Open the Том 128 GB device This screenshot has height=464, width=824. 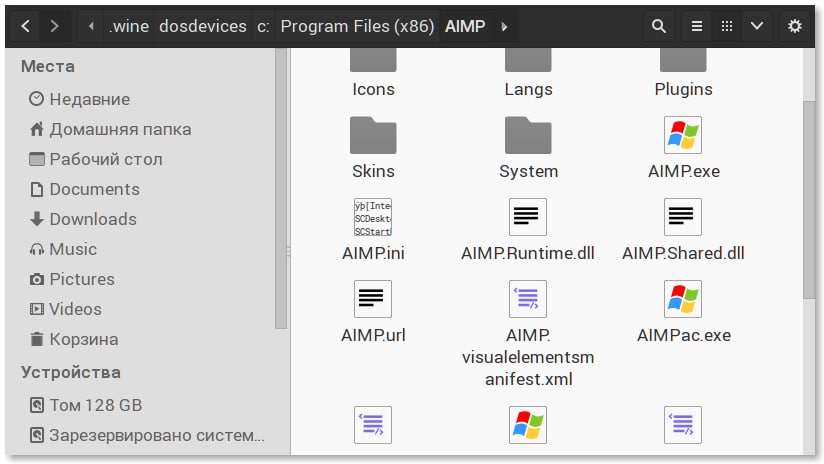(86, 405)
